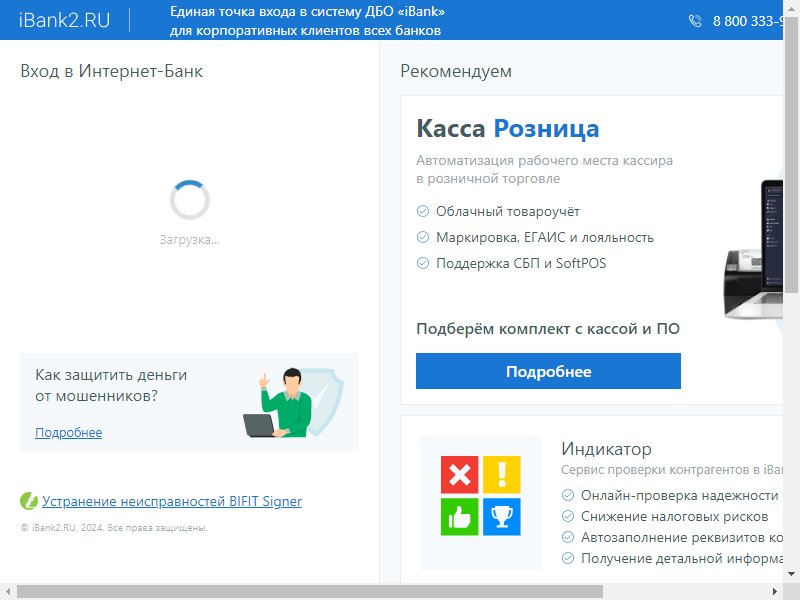
Task: Click the green thumbs-up Indicator tile
Action: 459,517
